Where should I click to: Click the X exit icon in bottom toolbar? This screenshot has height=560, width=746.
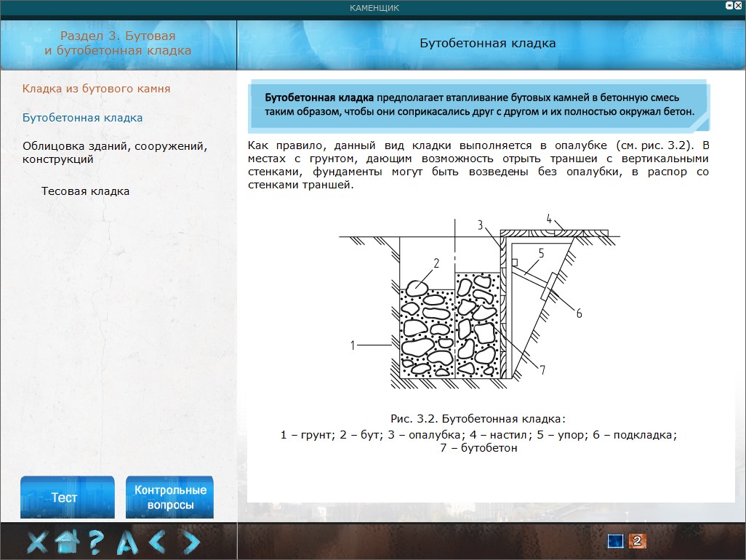(x=39, y=542)
